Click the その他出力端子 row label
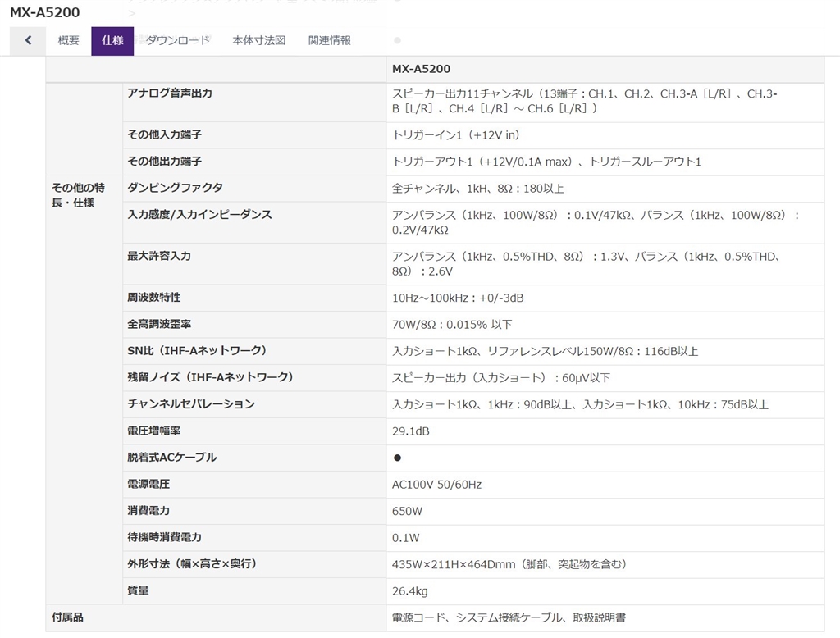 coord(164,162)
